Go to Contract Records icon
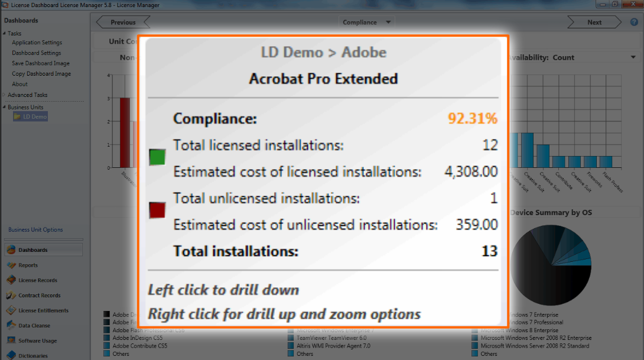Screen dimensions: 644x360 click(x=11, y=296)
